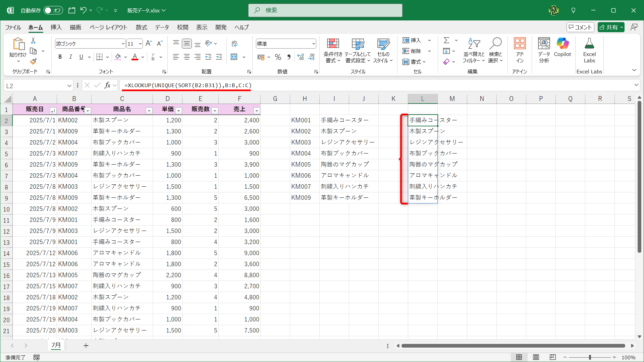Expand the fill color dropdown arrow
This screenshot has width=644, height=362.
pos(125,57)
